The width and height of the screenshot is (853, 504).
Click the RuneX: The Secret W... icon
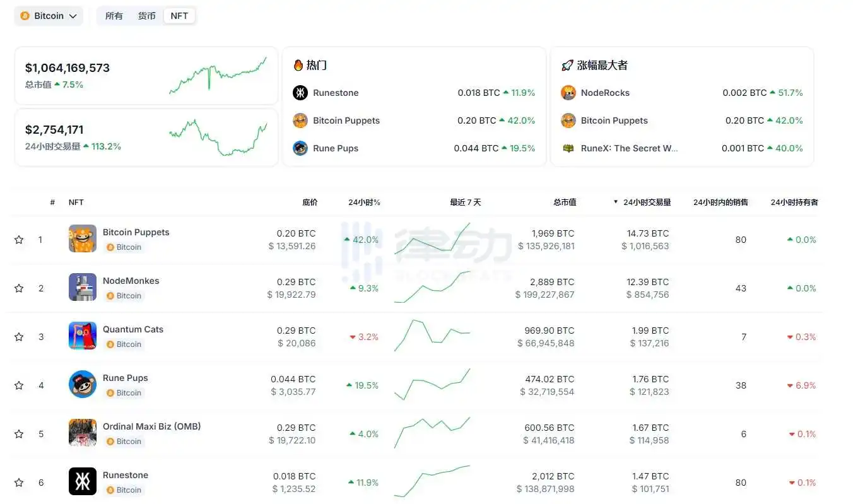pos(568,148)
